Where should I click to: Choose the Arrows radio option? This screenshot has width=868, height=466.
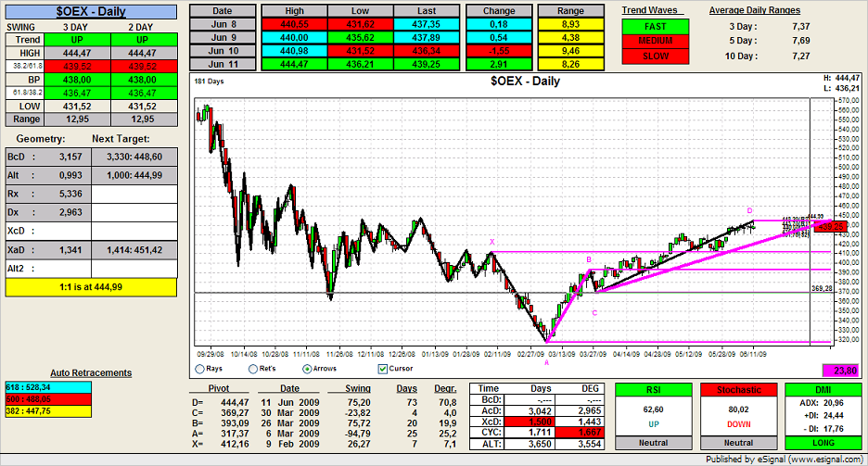pos(307,369)
